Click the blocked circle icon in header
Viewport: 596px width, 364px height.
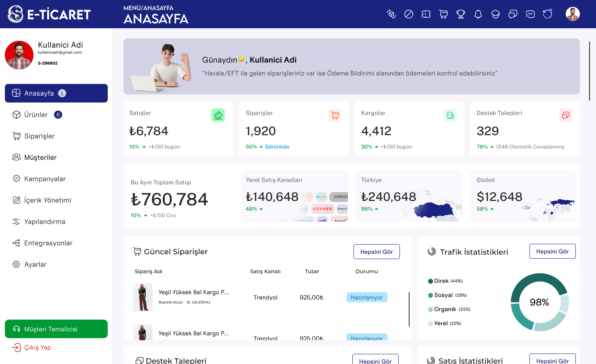click(x=409, y=15)
